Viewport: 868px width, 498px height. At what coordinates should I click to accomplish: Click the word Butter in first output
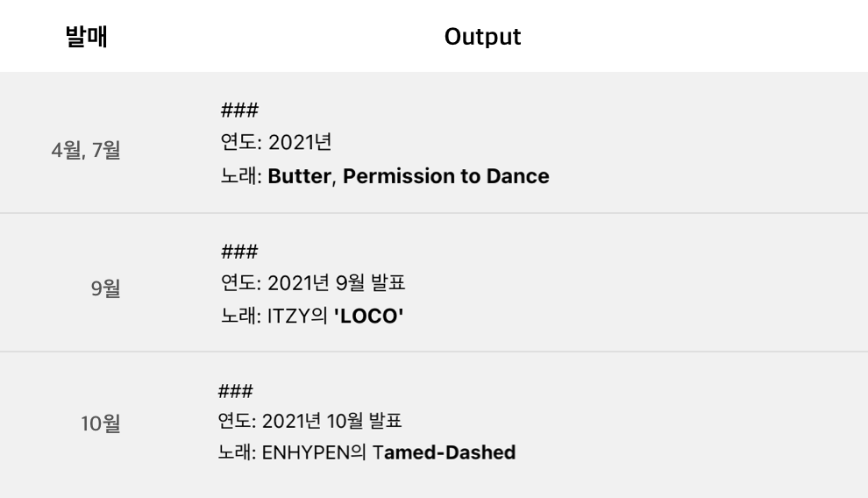pyautogui.click(x=301, y=176)
